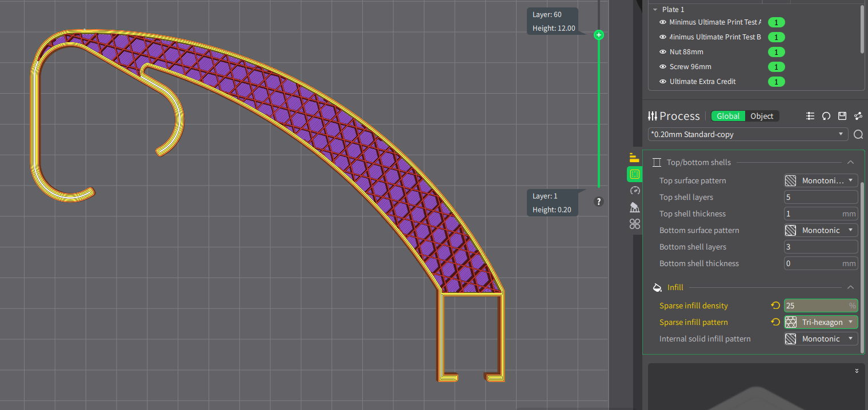Click the Bottom shell thickness field

coord(821,263)
